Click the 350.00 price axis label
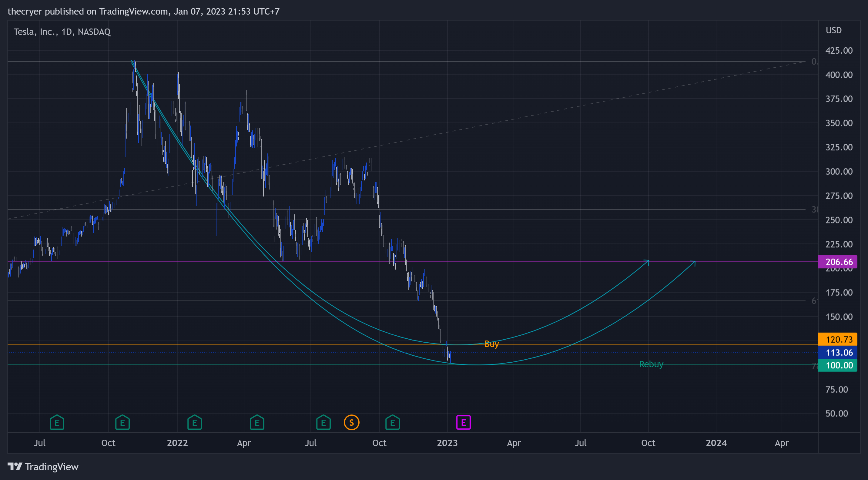 (839, 123)
